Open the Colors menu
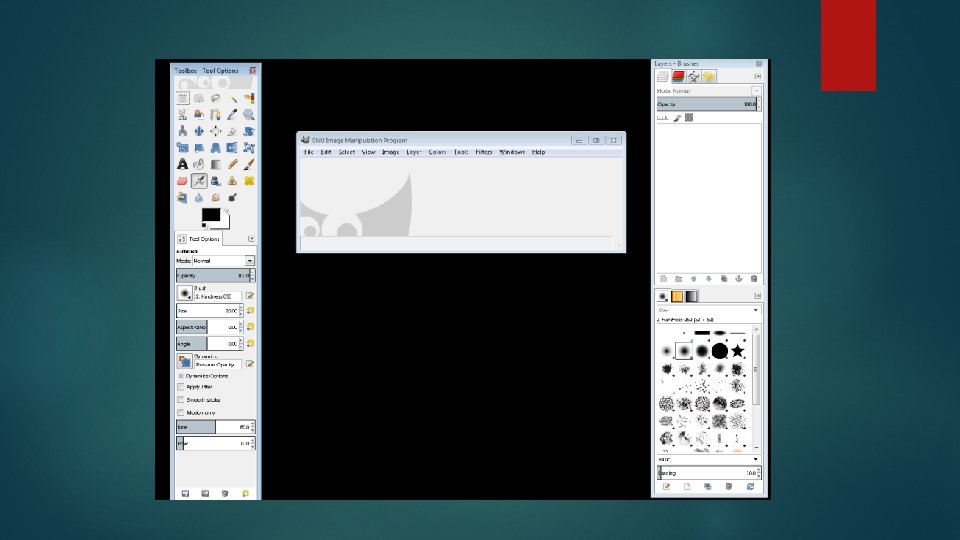Viewport: 960px width, 540px height. (x=437, y=152)
